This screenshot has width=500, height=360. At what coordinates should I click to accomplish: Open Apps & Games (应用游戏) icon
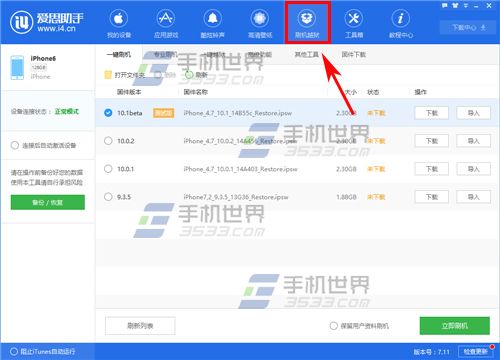coord(166,24)
